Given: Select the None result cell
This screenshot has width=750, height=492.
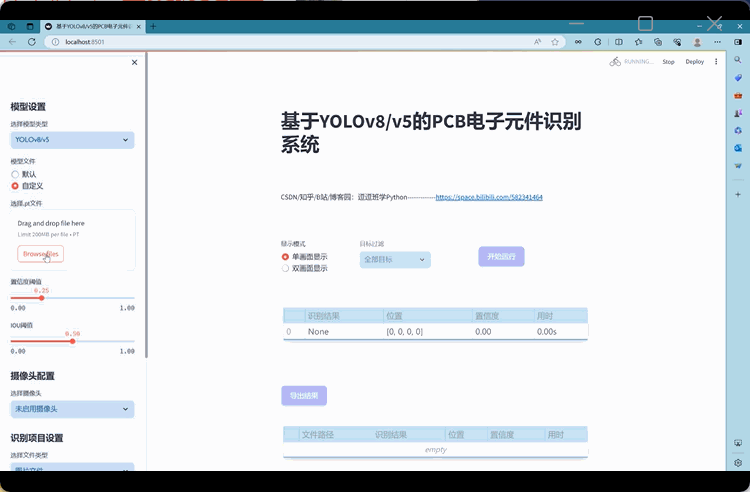Looking at the screenshot, I should click(344, 331).
